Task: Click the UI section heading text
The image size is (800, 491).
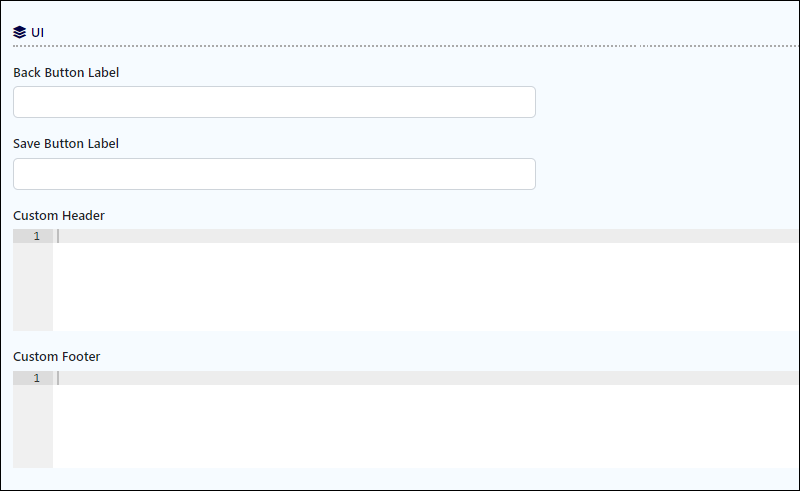Action: point(37,32)
